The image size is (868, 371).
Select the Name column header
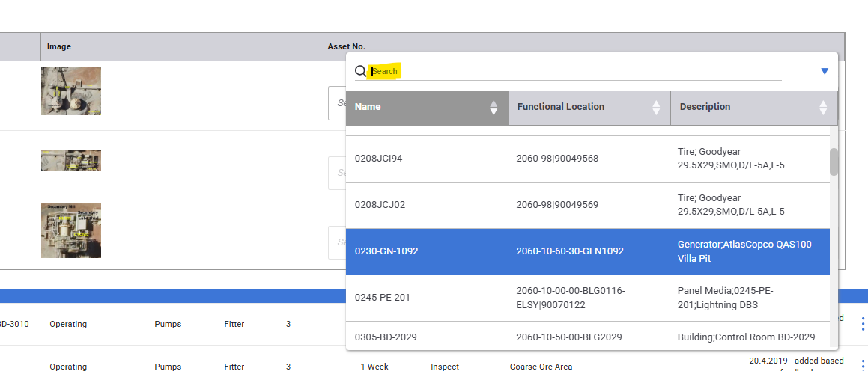[x=427, y=107]
